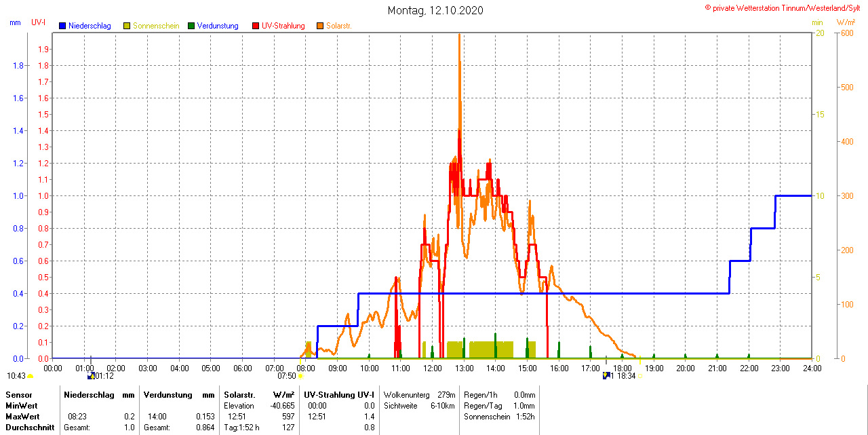Click the MinWert row label
This screenshot has height=435, width=868.
click(21, 405)
